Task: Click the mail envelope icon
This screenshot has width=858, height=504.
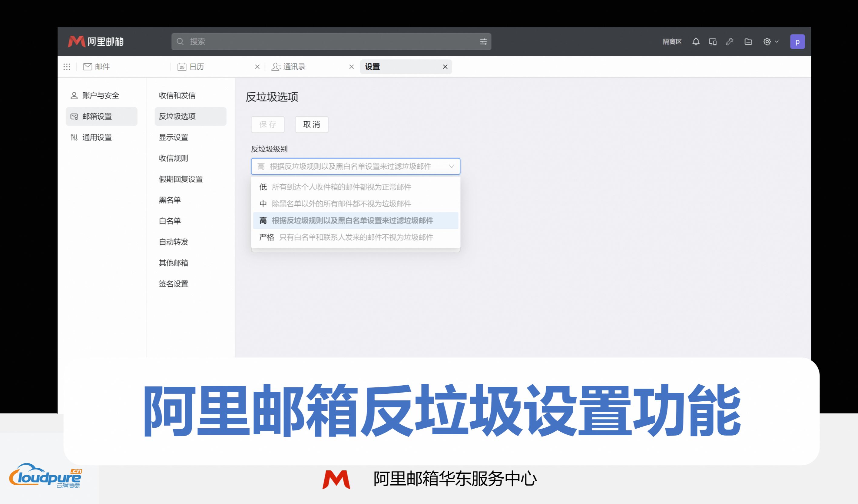Action: click(88, 67)
